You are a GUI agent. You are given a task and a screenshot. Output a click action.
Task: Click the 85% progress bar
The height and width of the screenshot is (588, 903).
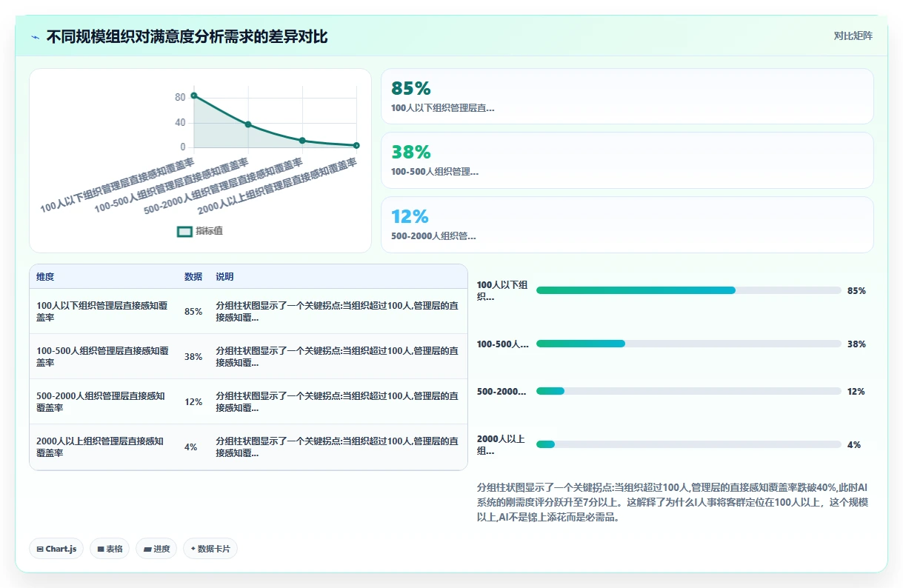[688, 290]
